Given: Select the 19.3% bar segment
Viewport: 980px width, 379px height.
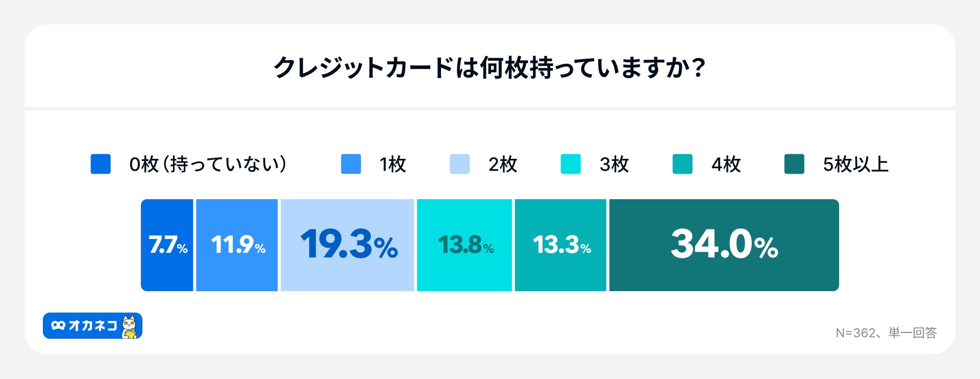Looking at the screenshot, I should coord(347,245).
